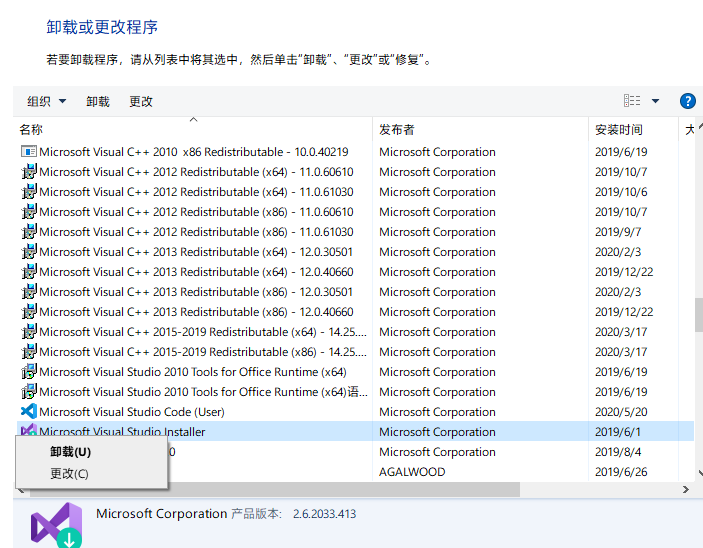The height and width of the screenshot is (548, 703).
Task: Click icon of Visual C++ 2012 x64 11.0.60610
Action: tap(29, 172)
